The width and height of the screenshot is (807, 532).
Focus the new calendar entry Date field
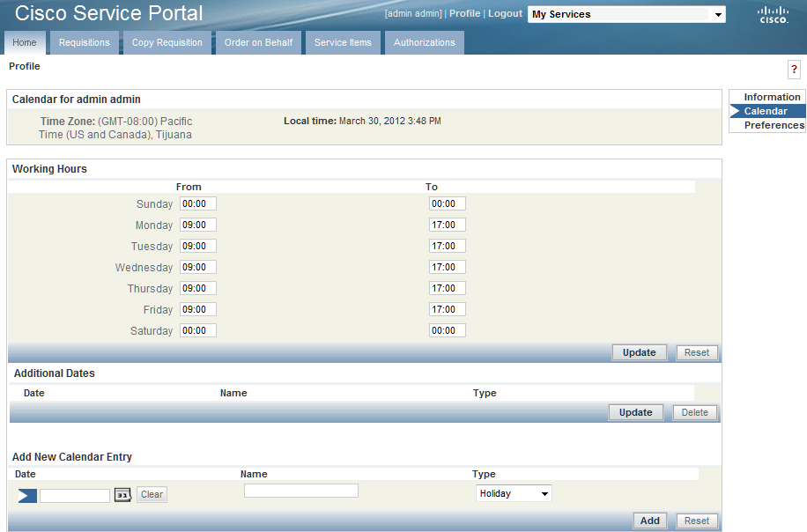pos(75,496)
